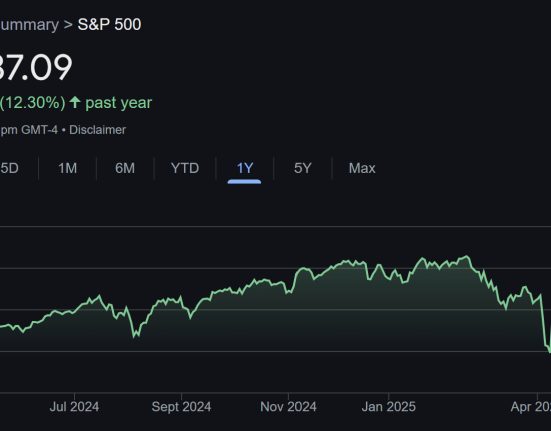This screenshot has height=431, width=551.
Task: Click the GMT-4 timestamp text
Action: click(29, 130)
